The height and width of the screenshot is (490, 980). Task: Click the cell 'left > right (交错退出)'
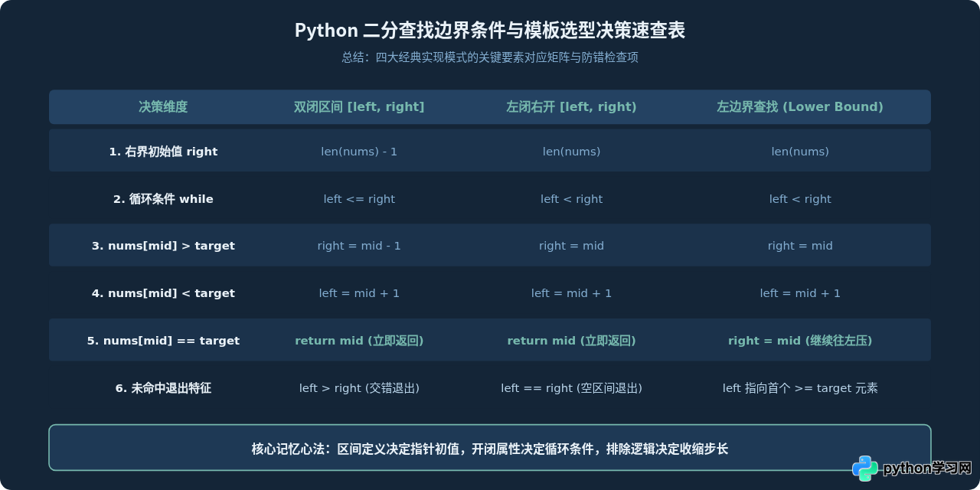(359, 389)
